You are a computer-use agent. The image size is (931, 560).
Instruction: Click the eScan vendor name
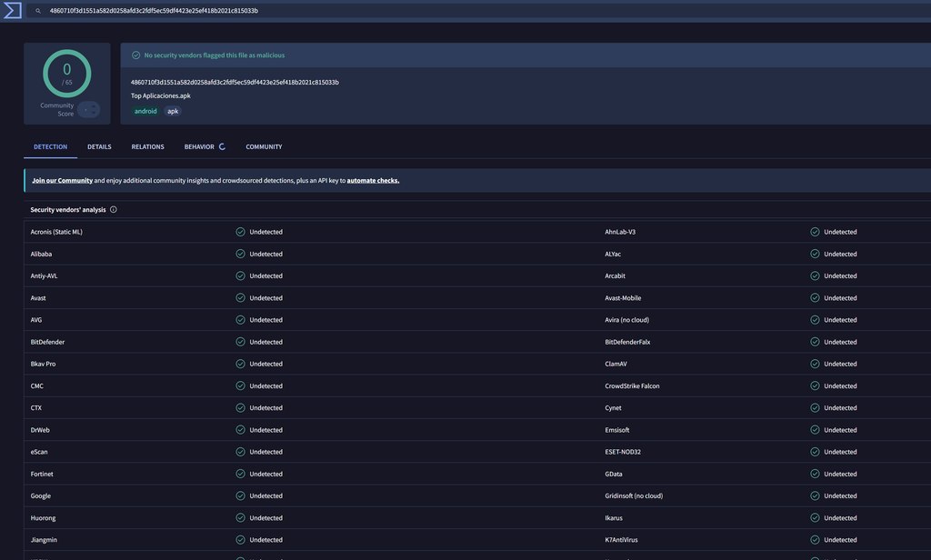coord(39,452)
